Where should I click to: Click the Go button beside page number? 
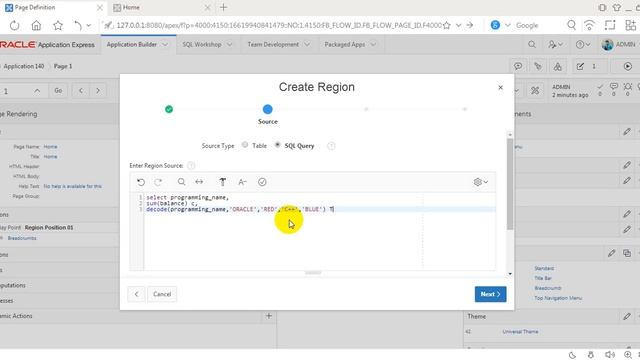(x=58, y=91)
